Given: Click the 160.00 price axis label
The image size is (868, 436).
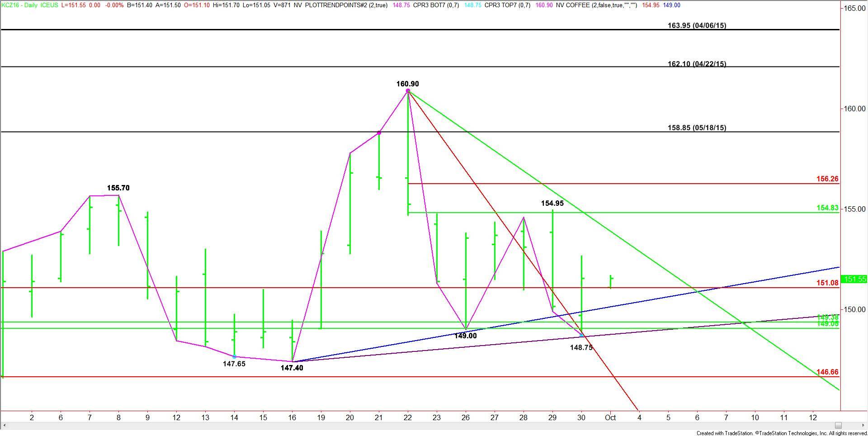Looking at the screenshot, I should tap(856, 109).
